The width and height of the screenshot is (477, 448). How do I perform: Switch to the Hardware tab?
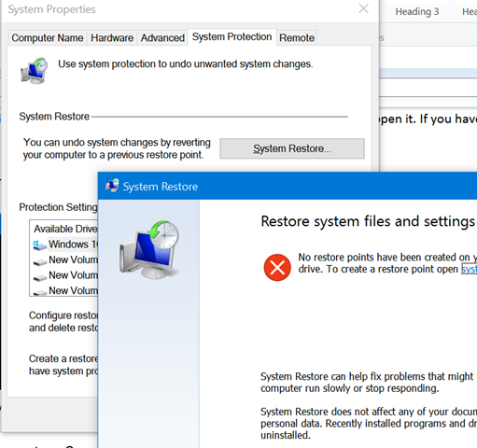coord(112,38)
